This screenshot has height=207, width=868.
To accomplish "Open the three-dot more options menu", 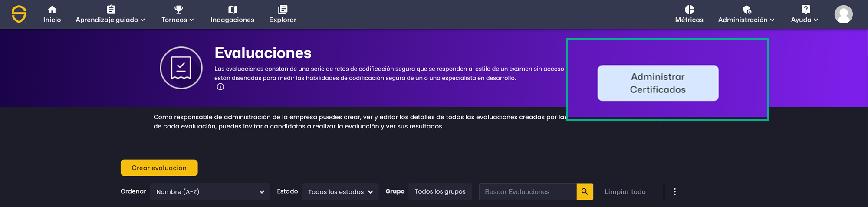I will point(674,191).
